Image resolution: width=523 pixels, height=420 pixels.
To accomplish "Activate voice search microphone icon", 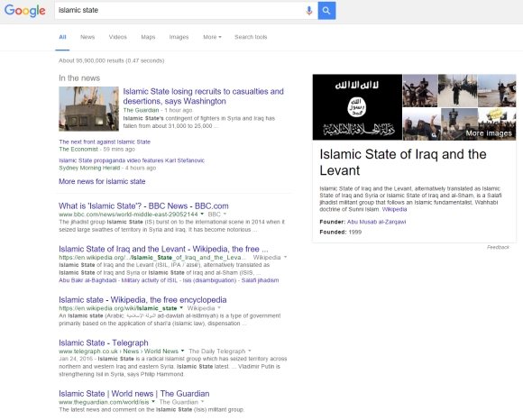I will coord(309,11).
